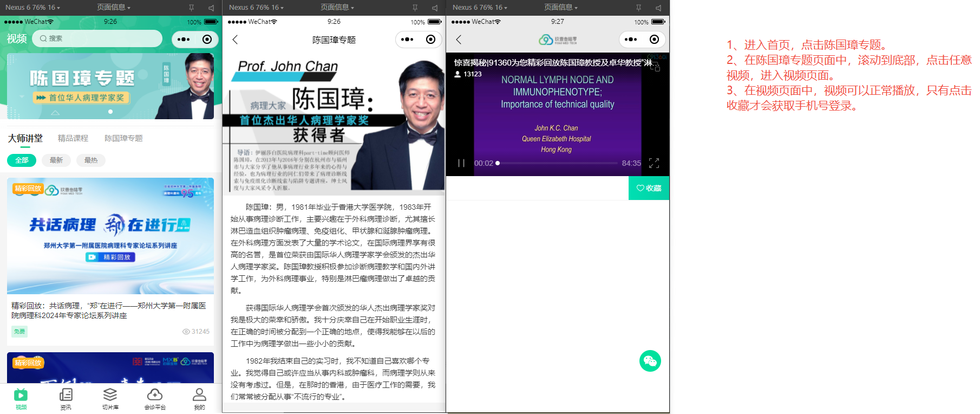Screen dimensions: 980x414
Task: Open the 我的 profile tab in bottom navigation
Action: pos(199,399)
